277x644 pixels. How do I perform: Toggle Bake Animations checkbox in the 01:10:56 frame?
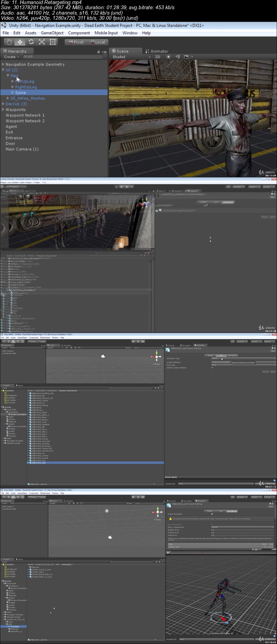click(x=212, y=524)
